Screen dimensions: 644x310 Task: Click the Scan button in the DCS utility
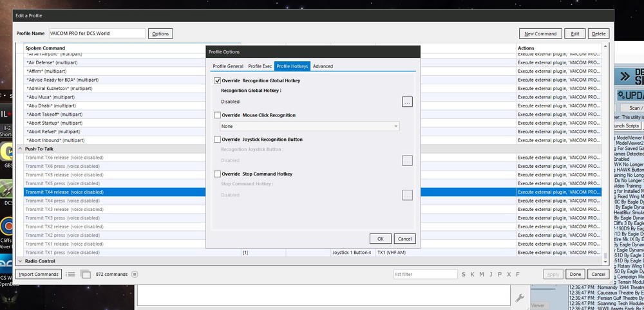[631, 108]
